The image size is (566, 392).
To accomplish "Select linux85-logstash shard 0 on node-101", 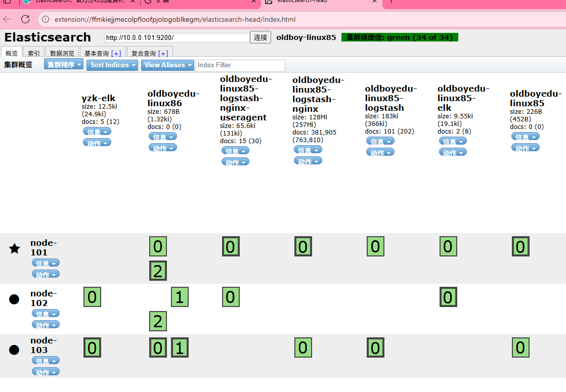I will 375,246.
